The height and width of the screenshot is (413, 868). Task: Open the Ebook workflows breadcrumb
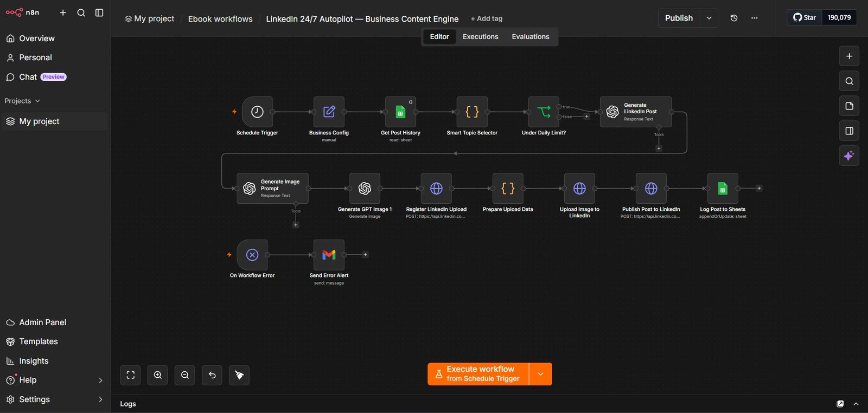pos(220,19)
